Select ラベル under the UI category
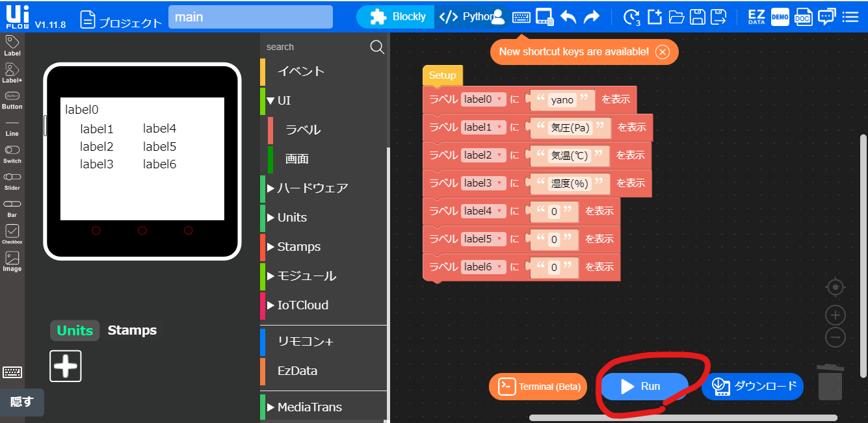This screenshot has width=868, height=423. pos(304,129)
